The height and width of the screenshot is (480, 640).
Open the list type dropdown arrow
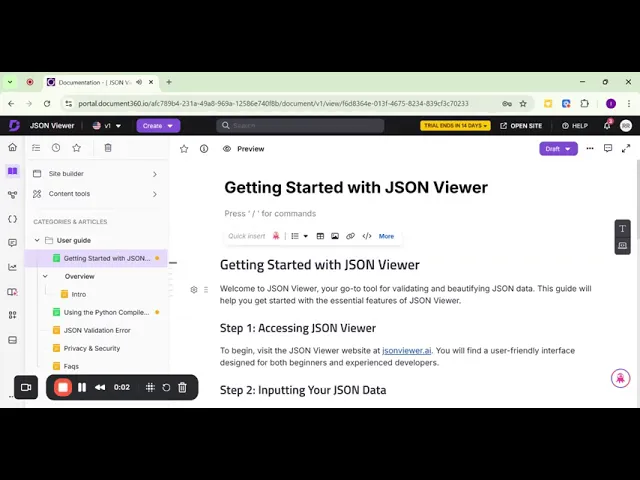click(306, 236)
